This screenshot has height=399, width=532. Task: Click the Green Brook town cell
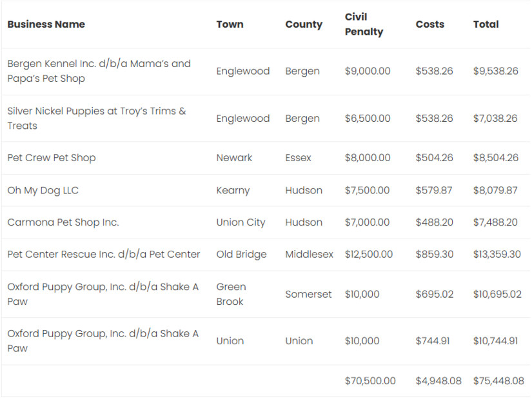(231, 294)
